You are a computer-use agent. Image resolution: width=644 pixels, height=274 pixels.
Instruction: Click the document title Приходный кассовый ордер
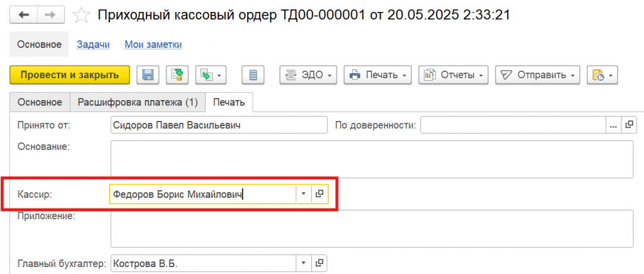coord(304,16)
